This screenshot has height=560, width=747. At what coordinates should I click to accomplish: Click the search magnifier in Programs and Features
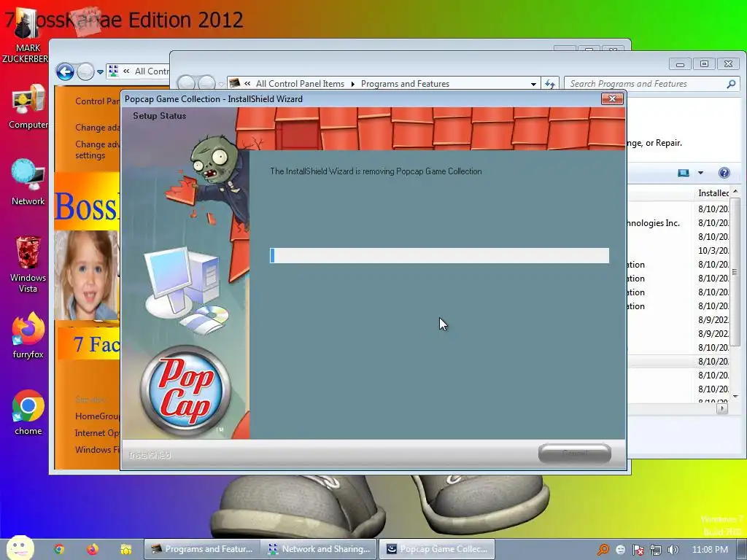click(731, 84)
